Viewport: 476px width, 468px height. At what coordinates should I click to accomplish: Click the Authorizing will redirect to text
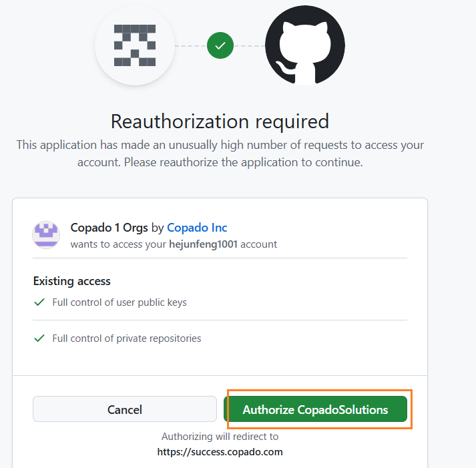[x=220, y=437]
